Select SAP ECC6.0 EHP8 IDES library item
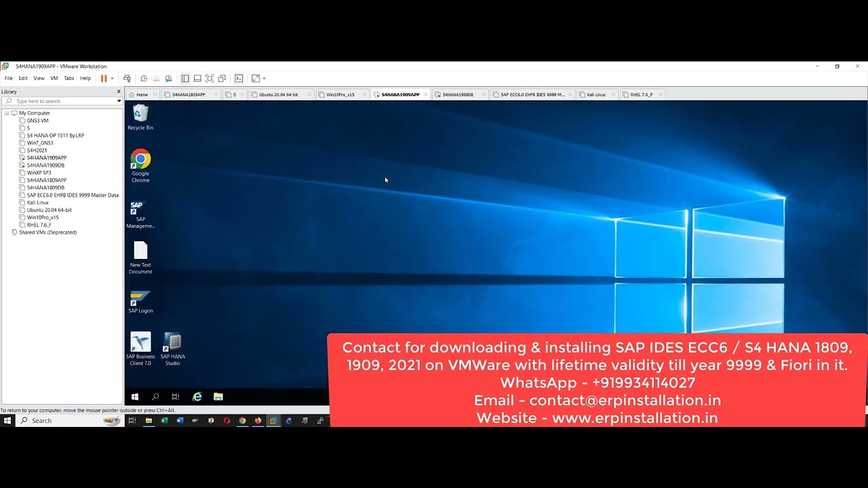 (73, 195)
